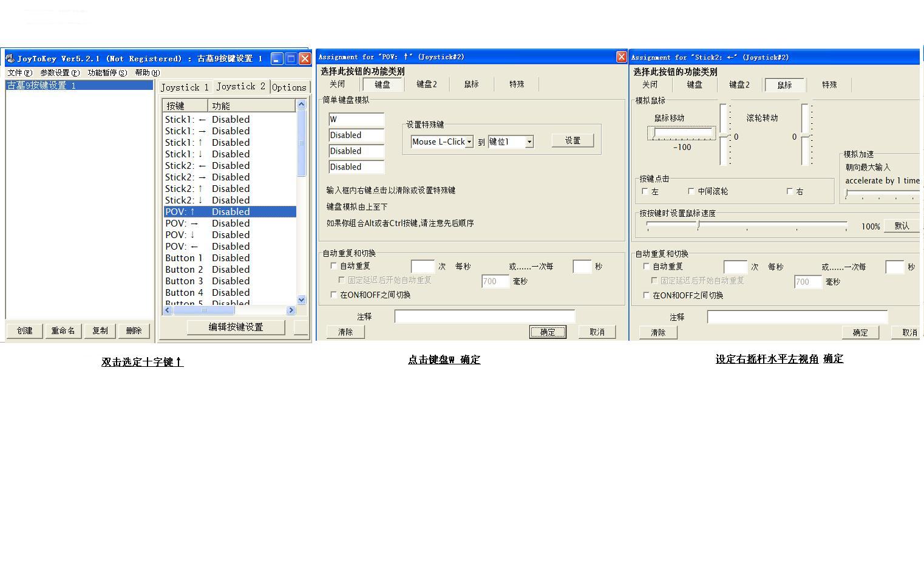Click the horizontal 鼠标移动 slider showing -100
This screenshot has width=924, height=577.
tap(682, 133)
